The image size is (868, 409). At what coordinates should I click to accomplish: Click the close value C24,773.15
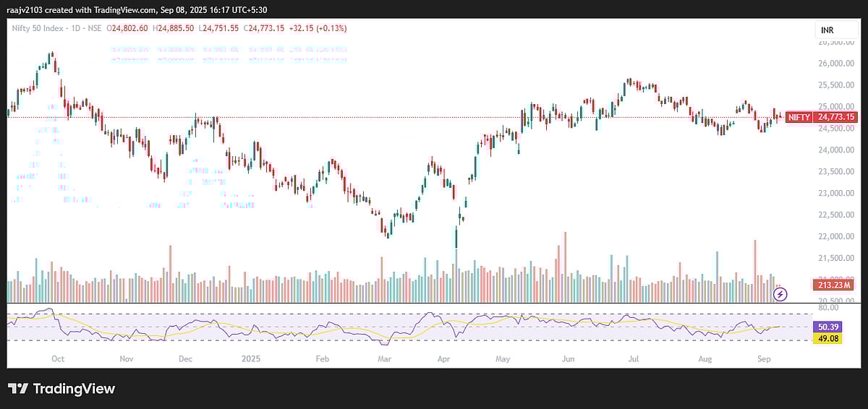coord(264,28)
